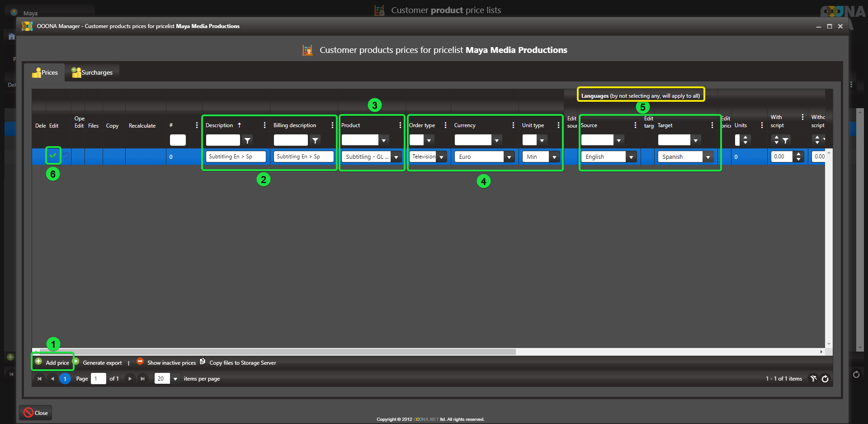
Task: Click the refresh icon in pager bar
Action: click(x=825, y=379)
